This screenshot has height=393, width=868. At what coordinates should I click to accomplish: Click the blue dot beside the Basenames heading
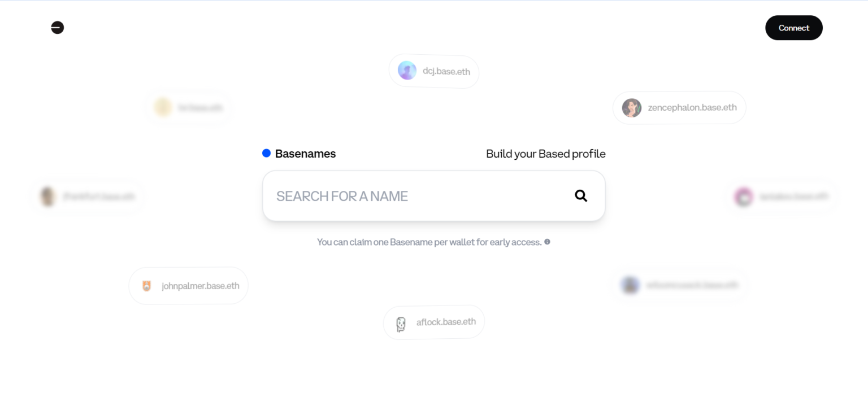point(266,152)
